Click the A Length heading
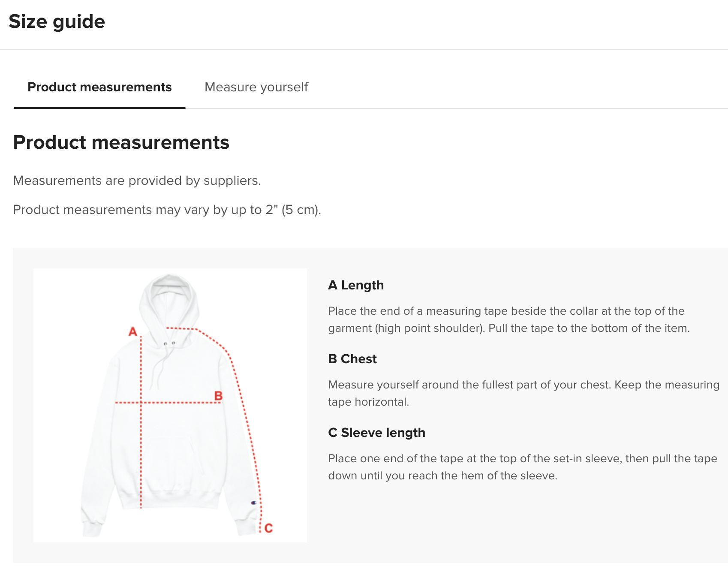This screenshot has height=578, width=728. (356, 285)
